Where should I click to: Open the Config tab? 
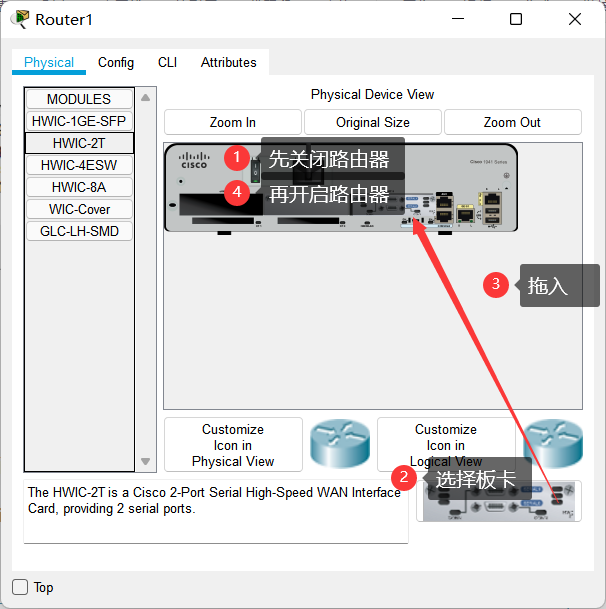pos(116,62)
